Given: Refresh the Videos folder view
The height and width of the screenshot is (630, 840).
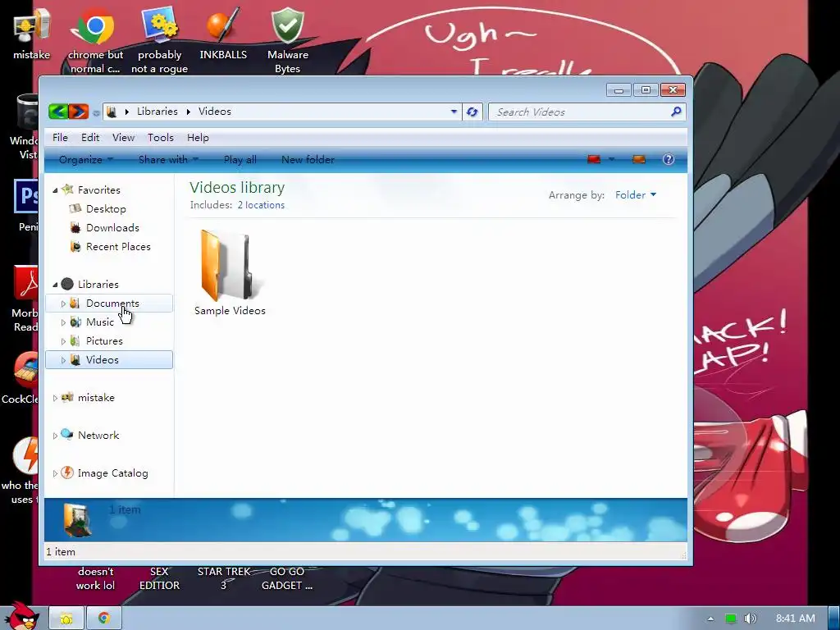Looking at the screenshot, I should click(472, 112).
